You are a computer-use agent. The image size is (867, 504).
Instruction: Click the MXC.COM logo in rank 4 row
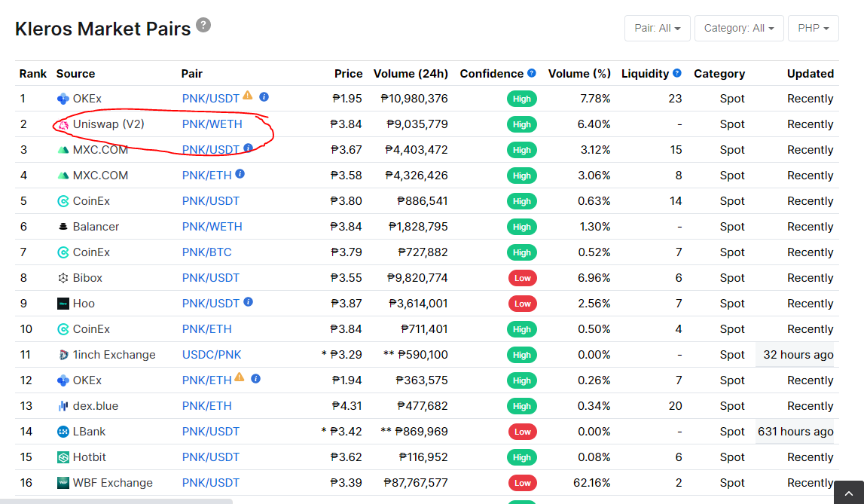[x=63, y=176]
